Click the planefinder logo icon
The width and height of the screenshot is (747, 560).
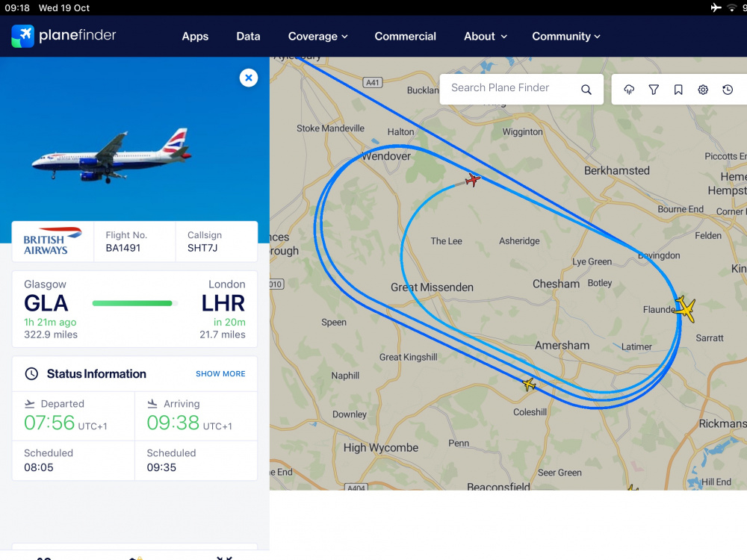point(23,36)
